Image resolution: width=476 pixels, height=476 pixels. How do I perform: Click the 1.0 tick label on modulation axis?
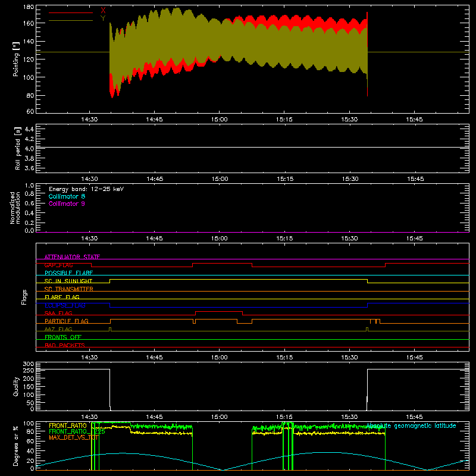click(x=29, y=186)
